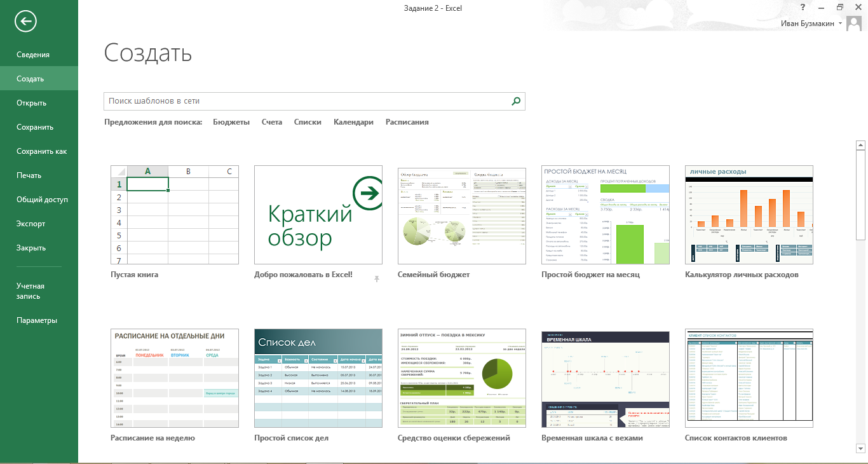Go to the Печать section
Screen dimensions: 868x464
click(39, 175)
